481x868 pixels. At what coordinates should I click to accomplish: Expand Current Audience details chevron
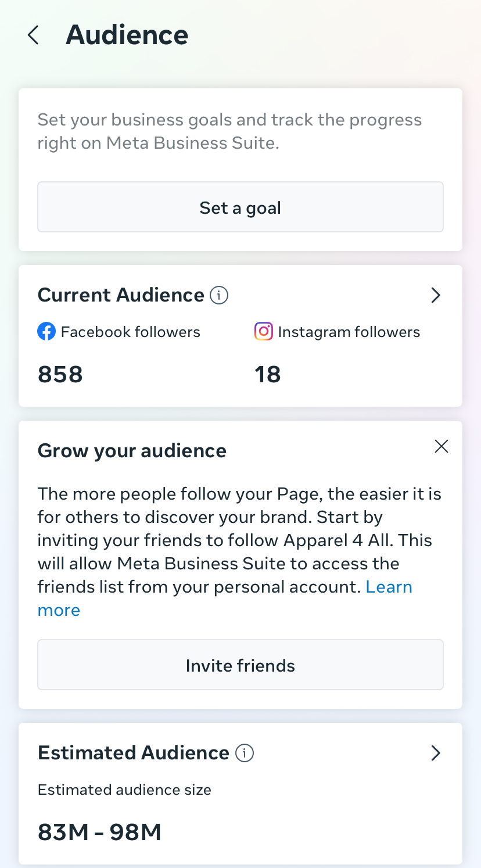[x=436, y=295]
